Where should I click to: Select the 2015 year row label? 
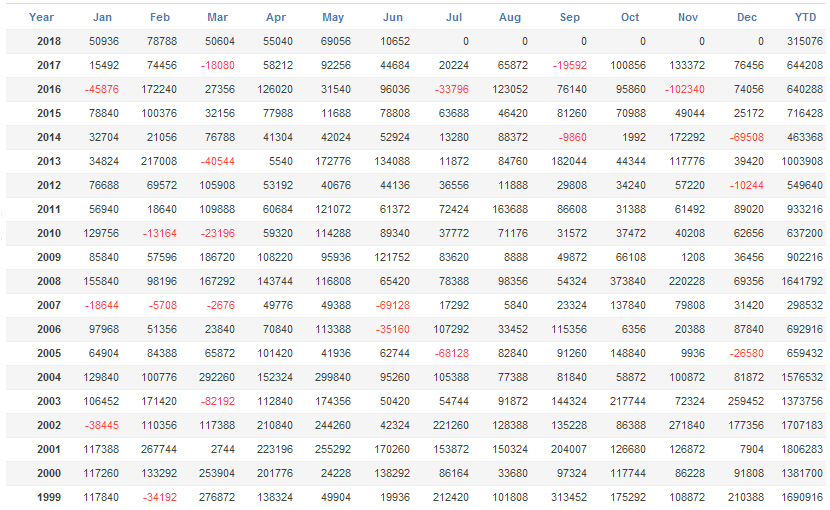tap(49, 113)
